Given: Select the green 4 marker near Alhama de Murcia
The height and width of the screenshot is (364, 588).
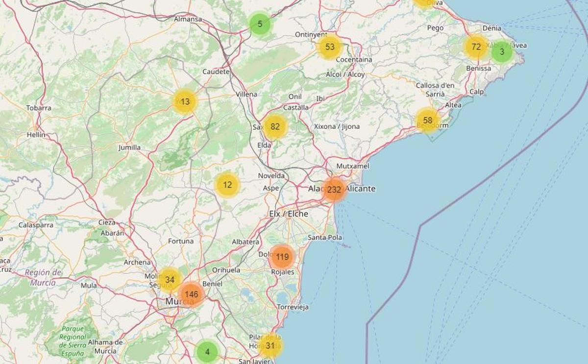Looking at the screenshot, I should point(207,351).
